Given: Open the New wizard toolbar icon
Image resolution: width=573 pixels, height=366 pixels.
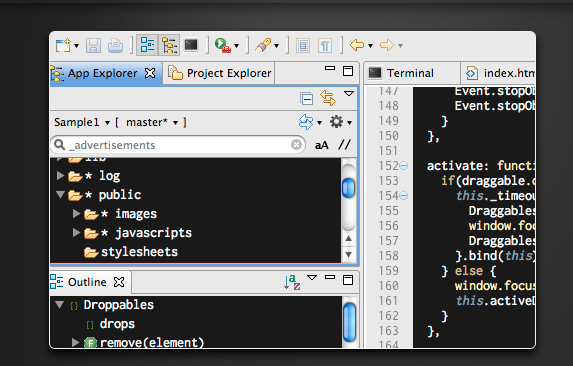Looking at the screenshot, I should (63, 46).
